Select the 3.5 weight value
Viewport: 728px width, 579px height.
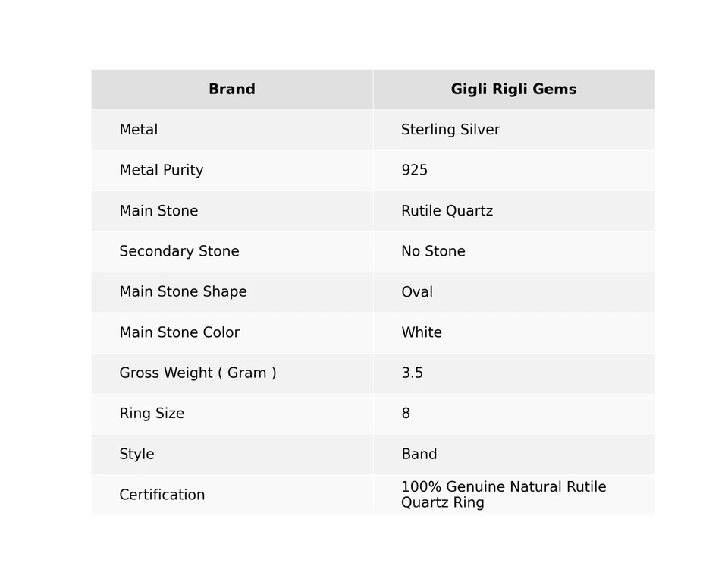413,373
